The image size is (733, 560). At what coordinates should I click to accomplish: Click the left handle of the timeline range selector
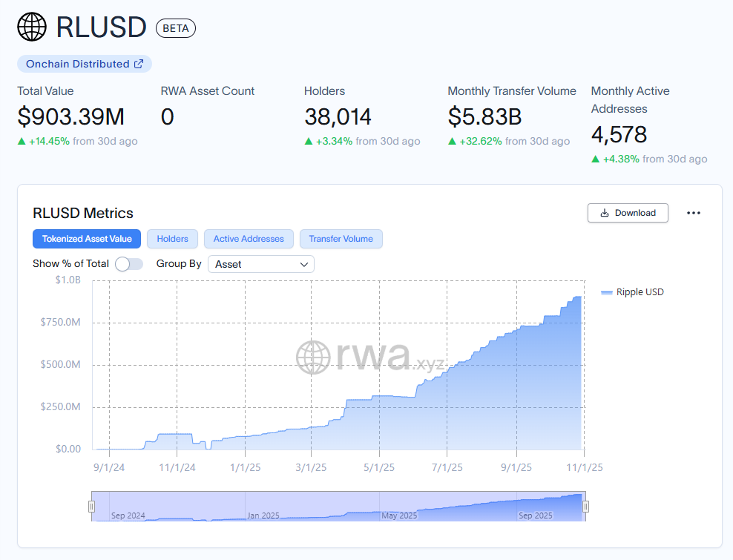point(91,506)
